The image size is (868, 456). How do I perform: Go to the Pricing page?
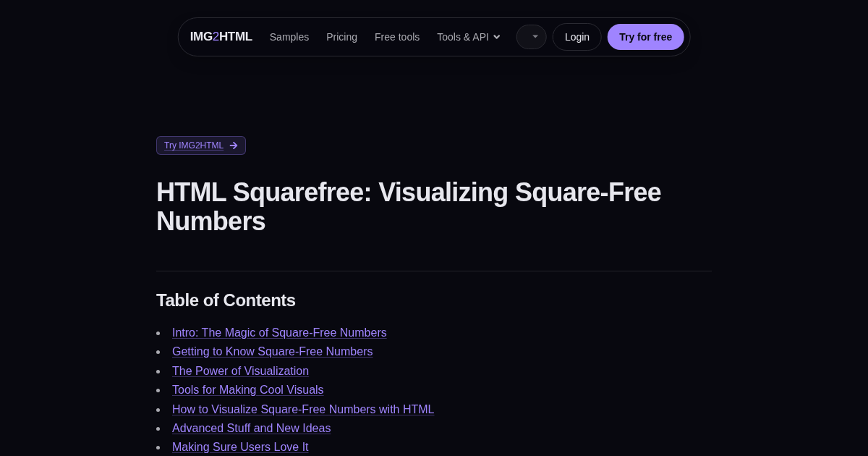click(x=341, y=37)
